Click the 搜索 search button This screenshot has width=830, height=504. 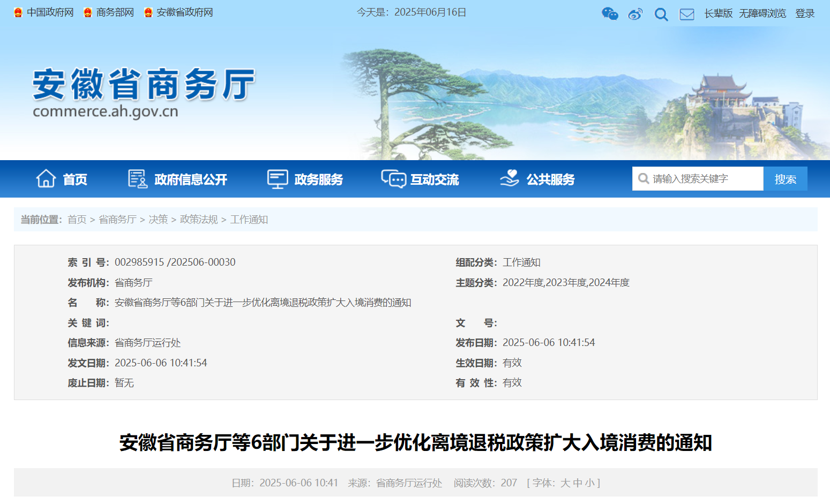click(x=786, y=178)
